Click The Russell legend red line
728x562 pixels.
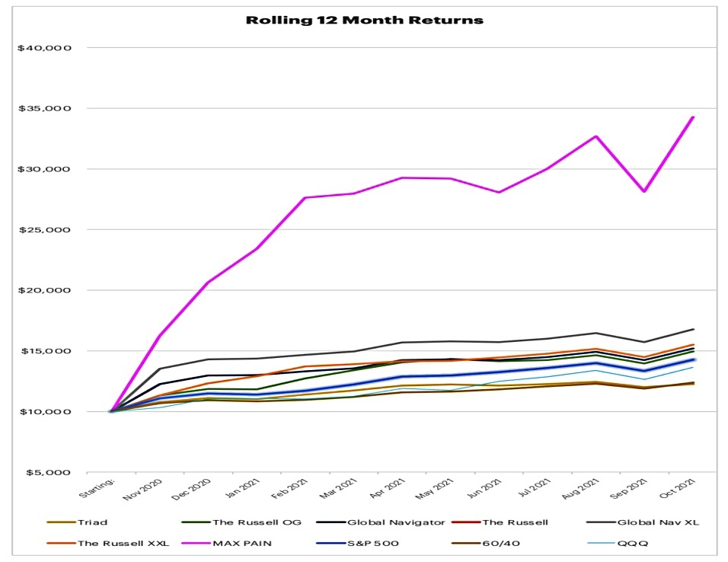click(466, 522)
